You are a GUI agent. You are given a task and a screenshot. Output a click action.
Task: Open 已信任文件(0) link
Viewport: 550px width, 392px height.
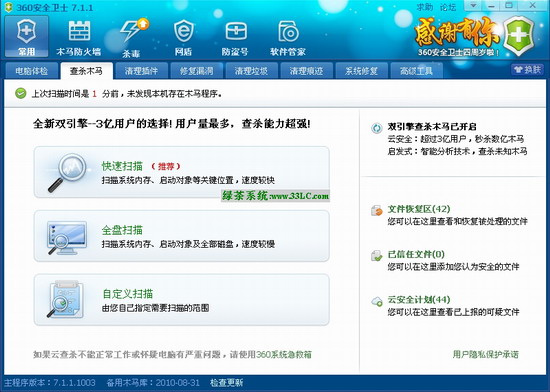pyautogui.click(x=416, y=254)
